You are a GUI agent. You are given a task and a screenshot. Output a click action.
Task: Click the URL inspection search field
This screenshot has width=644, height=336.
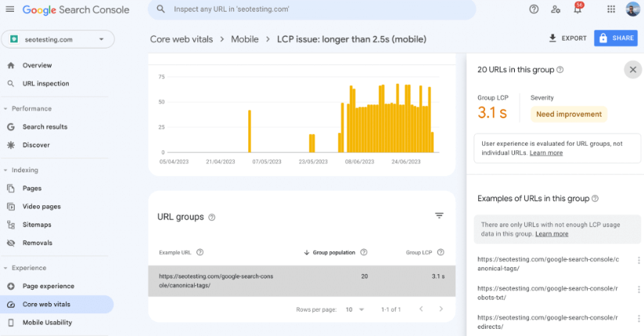pos(311,9)
